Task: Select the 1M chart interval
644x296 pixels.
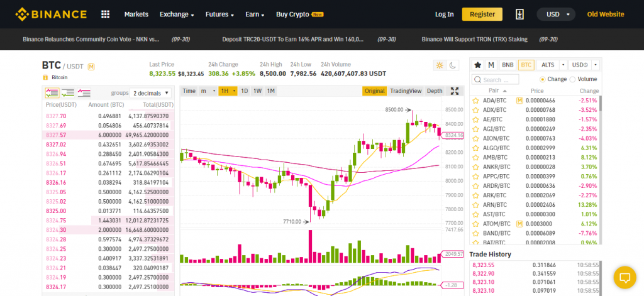Action: pos(270,91)
